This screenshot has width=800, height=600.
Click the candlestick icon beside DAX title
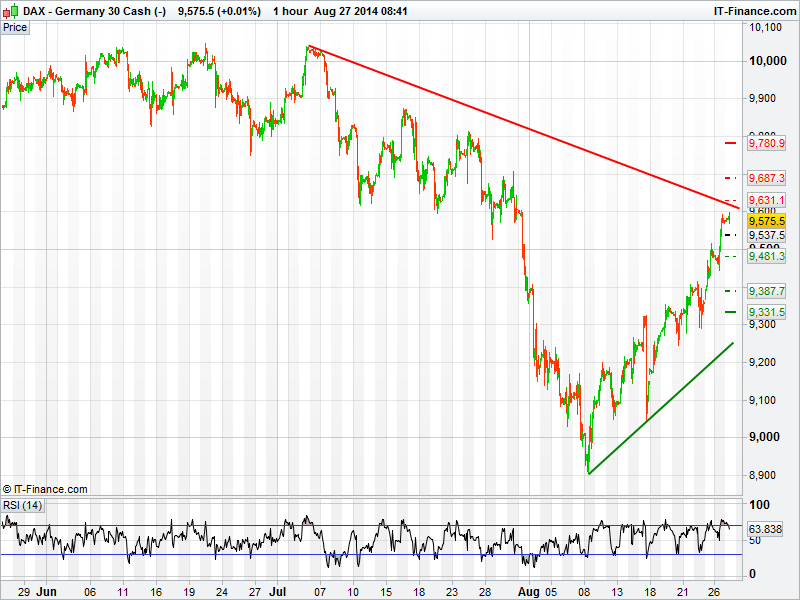11,11
